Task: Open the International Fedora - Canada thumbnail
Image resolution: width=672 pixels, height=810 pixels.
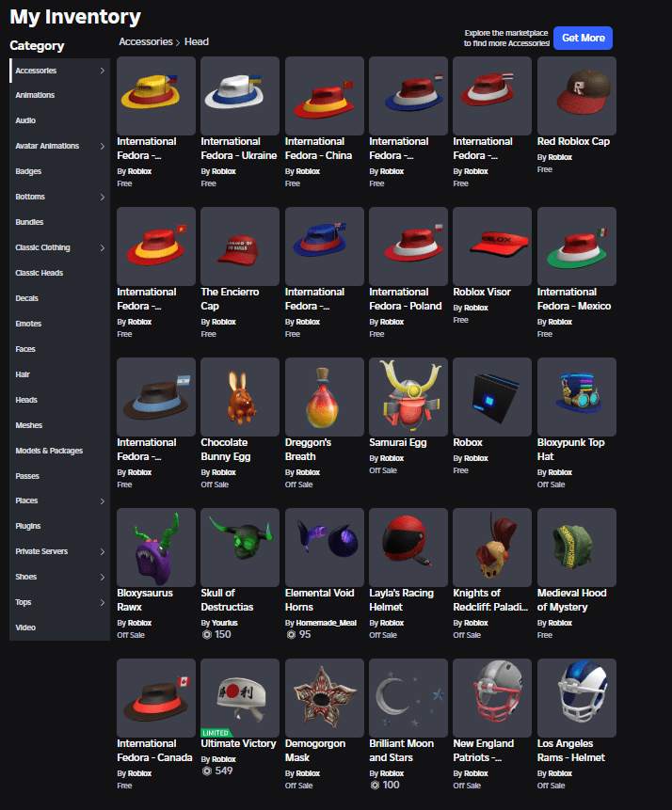Action: [156, 698]
